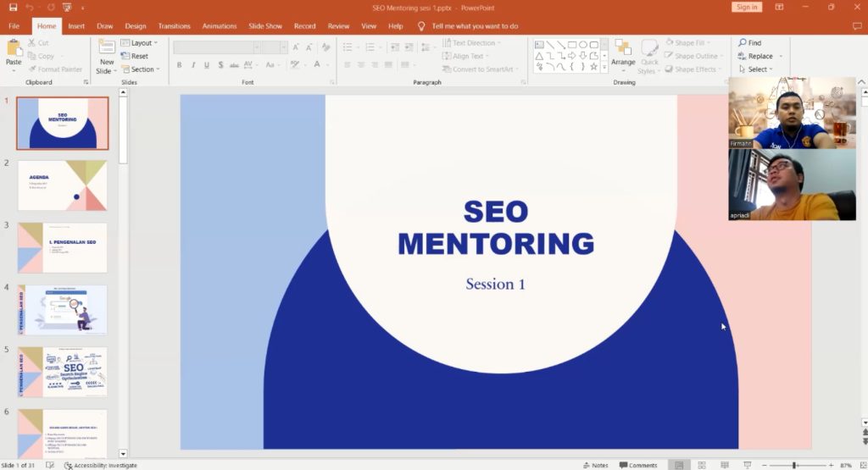Click the zoom slider handle
Viewport: 868px width, 470px height.
tap(793, 466)
